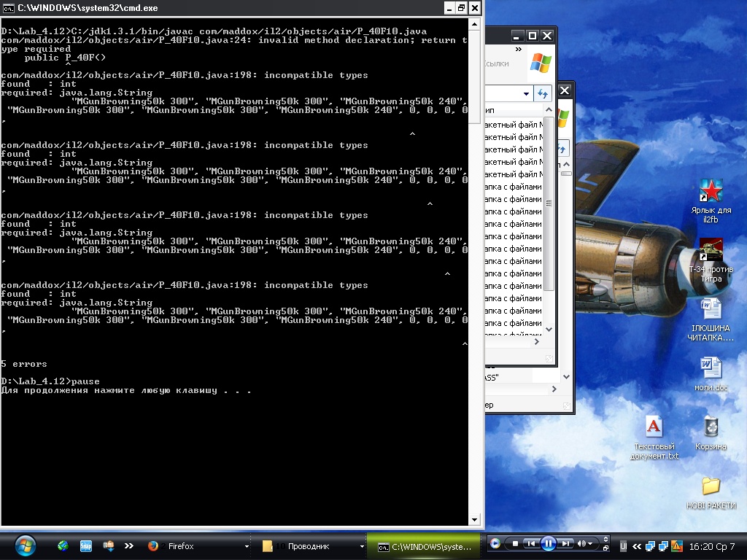This screenshot has height=560, width=747.
Task: Select the cmd.exe taskbar button
Action: click(x=424, y=546)
